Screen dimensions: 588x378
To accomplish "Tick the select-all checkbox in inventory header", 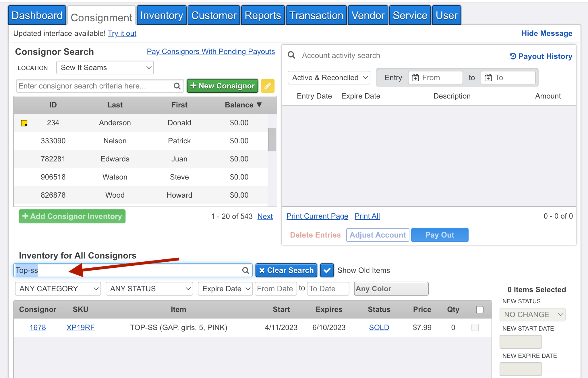I will pos(479,309).
